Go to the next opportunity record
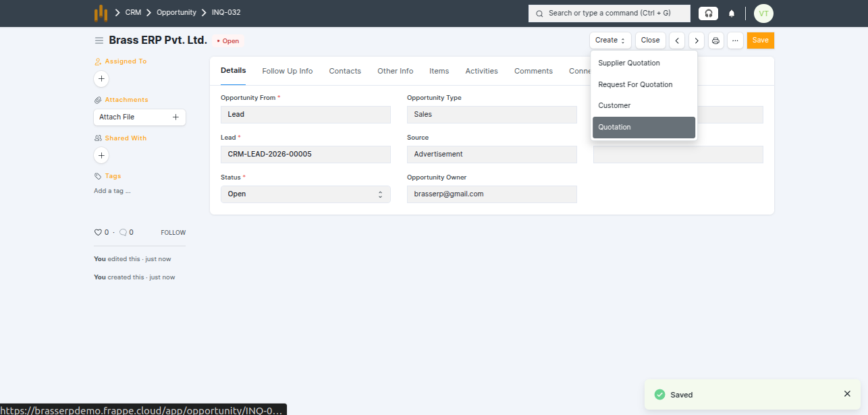The image size is (868, 415). pyautogui.click(x=697, y=40)
